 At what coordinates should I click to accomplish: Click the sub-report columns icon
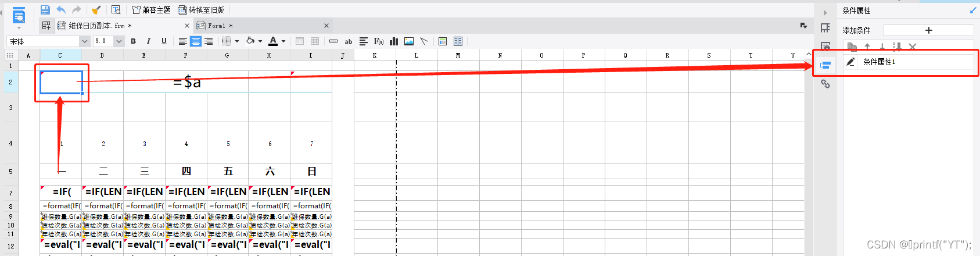point(458,41)
